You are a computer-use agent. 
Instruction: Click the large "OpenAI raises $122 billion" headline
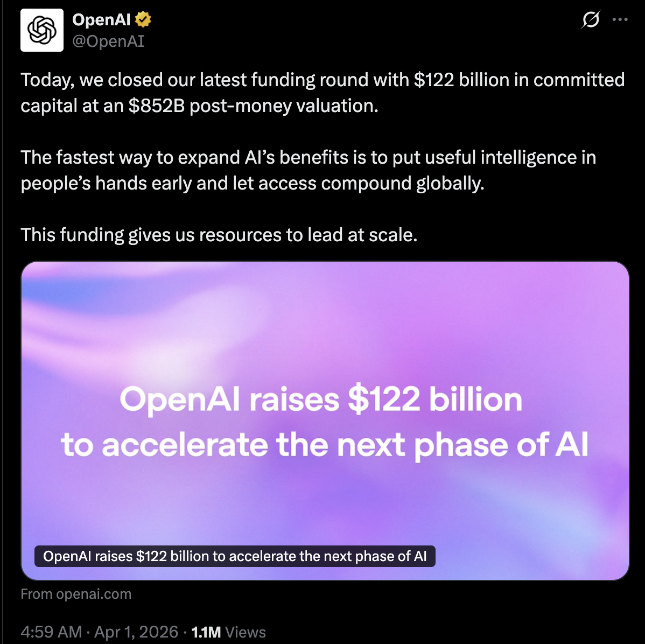[x=321, y=400]
